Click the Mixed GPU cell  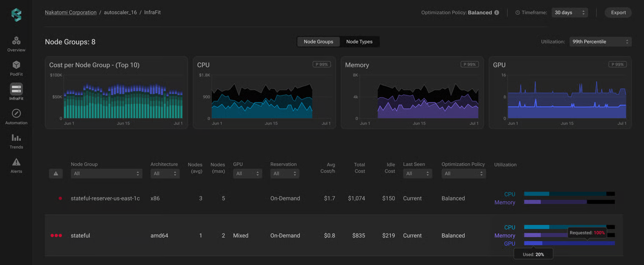tap(241, 236)
